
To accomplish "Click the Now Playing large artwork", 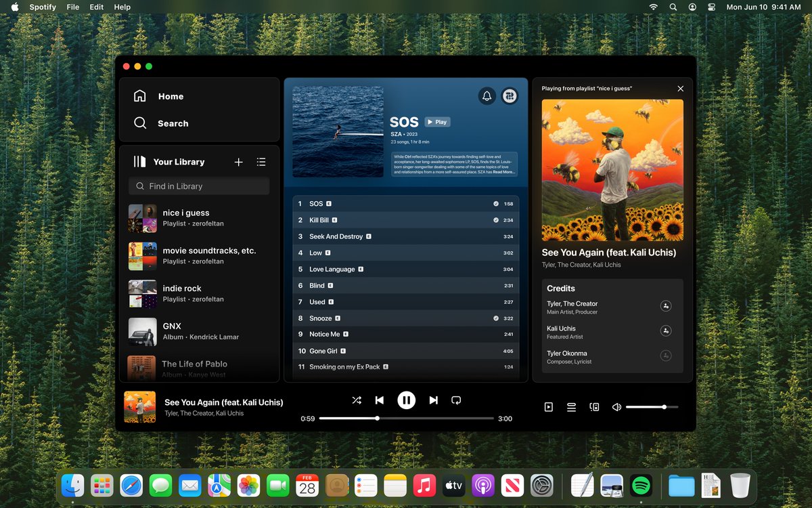I will click(612, 170).
